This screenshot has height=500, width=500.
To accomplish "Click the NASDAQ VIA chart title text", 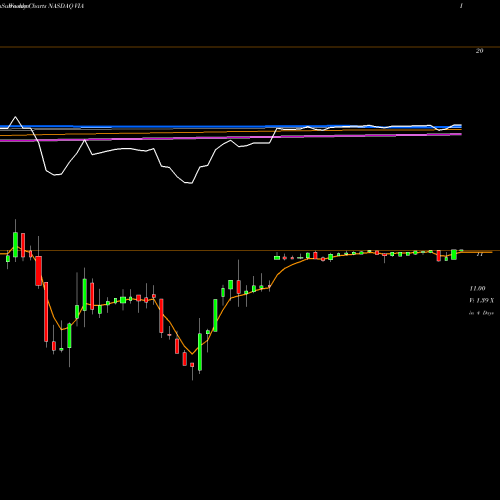I will pos(66,6).
